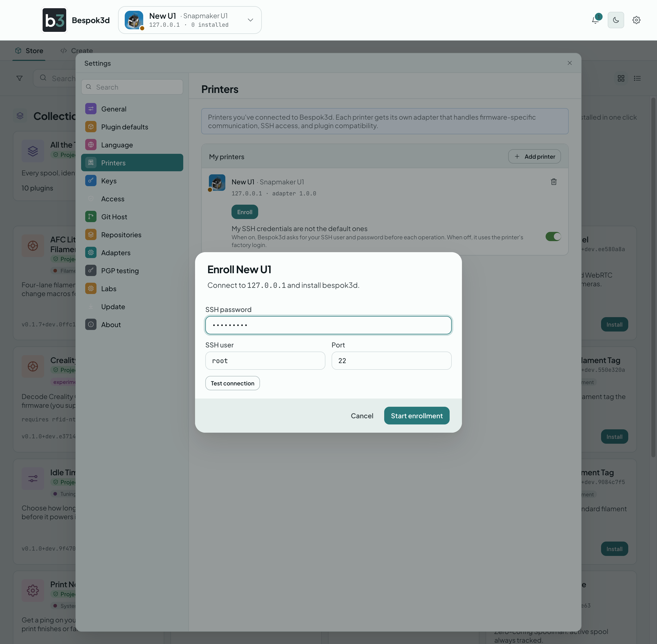Click the All the collection layers icon
This screenshot has width=657, height=644.
tap(33, 151)
